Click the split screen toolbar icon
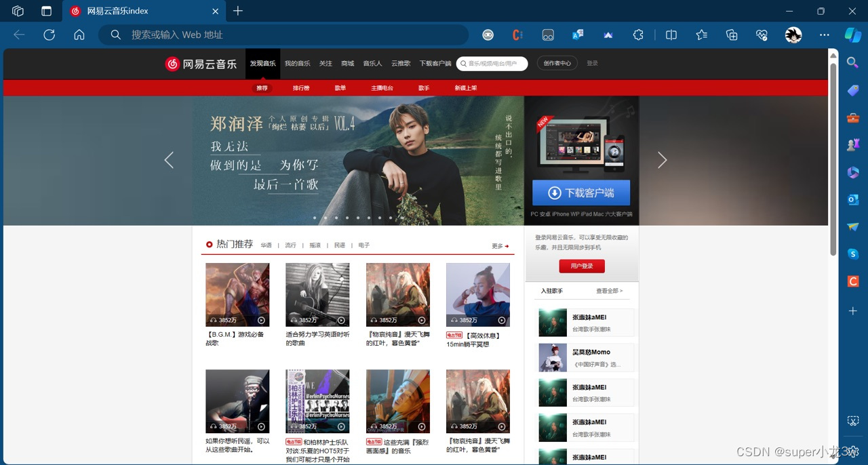The width and height of the screenshot is (868, 465). click(671, 35)
